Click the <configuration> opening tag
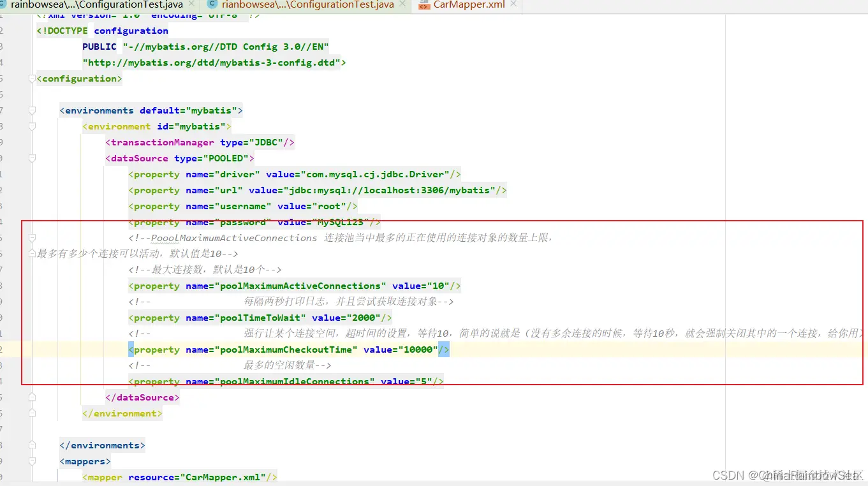Image resolution: width=868 pixels, height=486 pixels. tap(79, 78)
